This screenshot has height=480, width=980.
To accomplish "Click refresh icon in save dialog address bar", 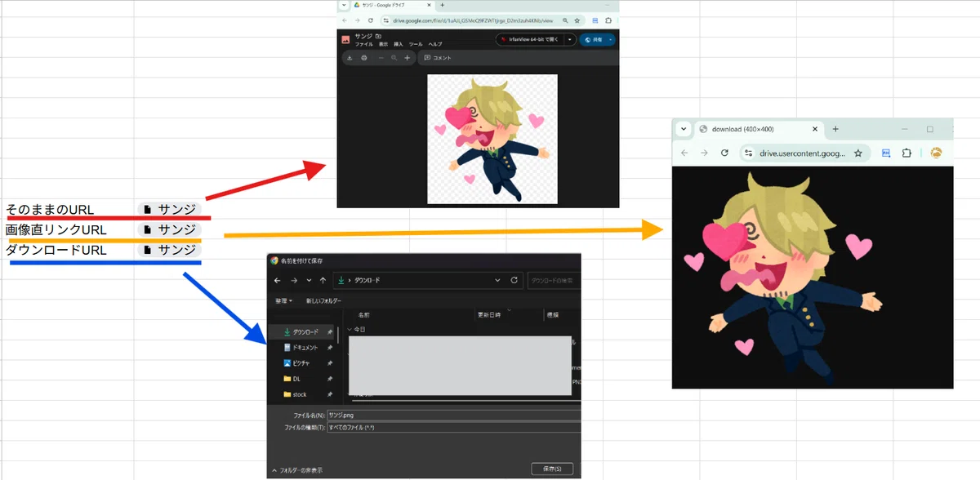I will tap(514, 280).
